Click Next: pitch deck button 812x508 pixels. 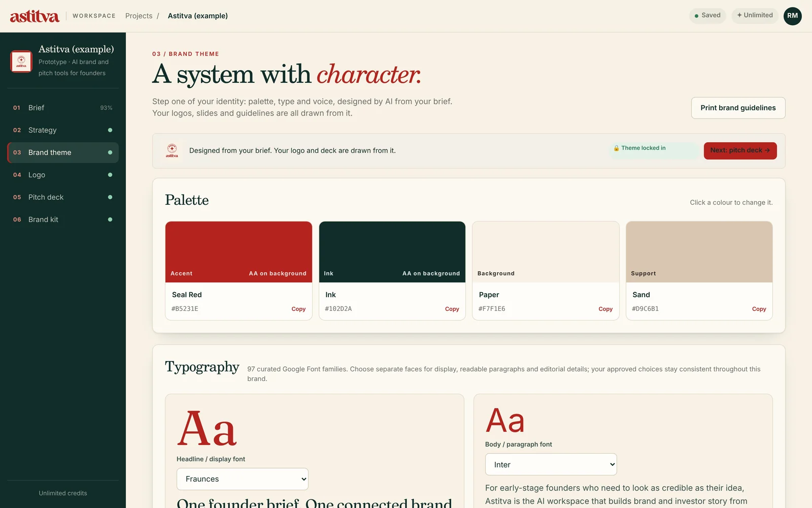[x=740, y=150]
